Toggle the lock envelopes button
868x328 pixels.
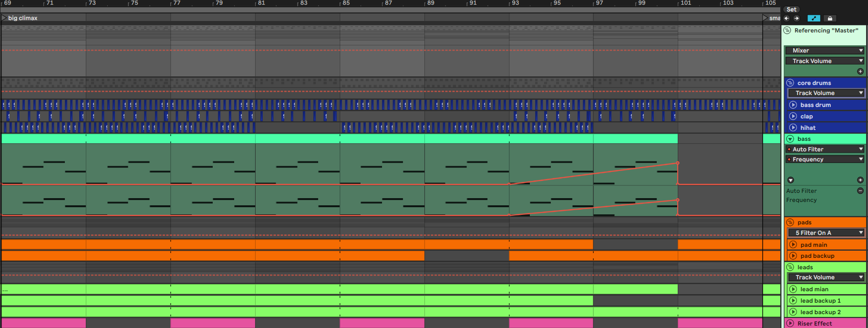(830, 18)
